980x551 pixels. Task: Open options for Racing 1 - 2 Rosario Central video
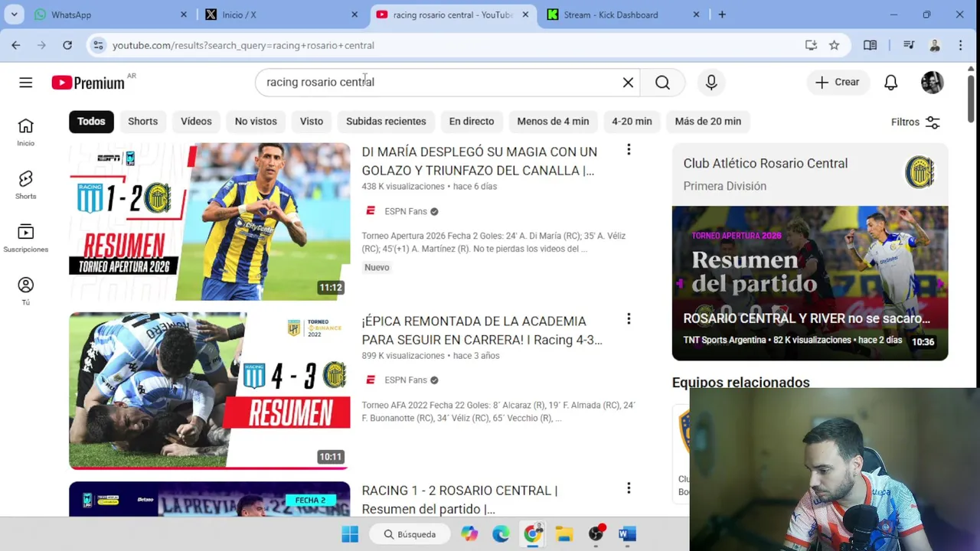pos(629,488)
